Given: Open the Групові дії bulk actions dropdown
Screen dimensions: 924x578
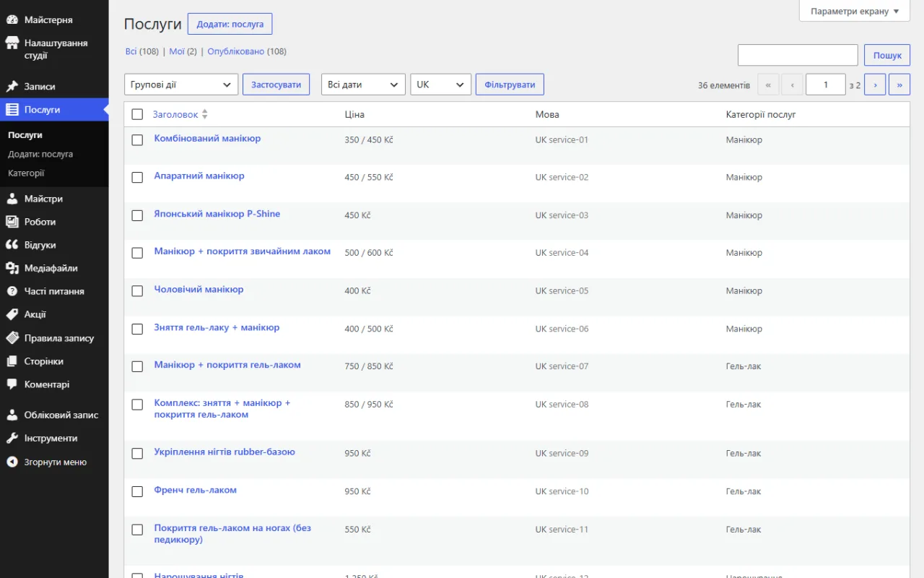Looking at the screenshot, I should coord(181,85).
